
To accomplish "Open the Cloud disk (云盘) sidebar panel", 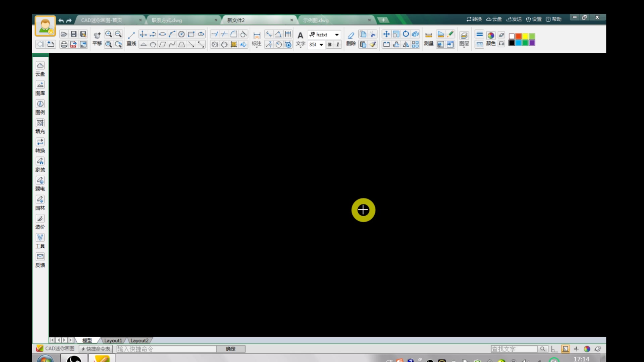I will 40,69.
